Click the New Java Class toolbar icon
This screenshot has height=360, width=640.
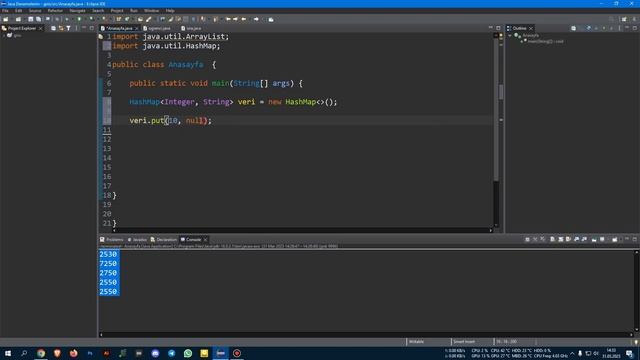pyautogui.click(x=127, y=19)
